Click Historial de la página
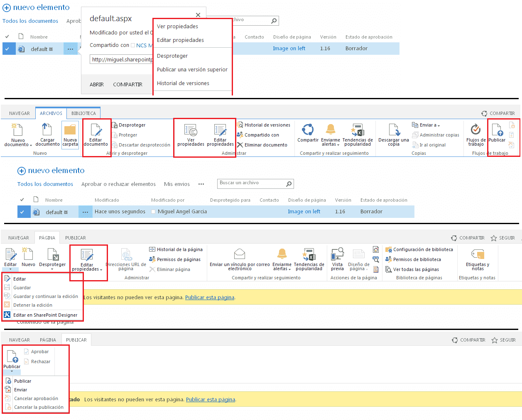Viewport: 522px width, 420px height. (176, 249)
